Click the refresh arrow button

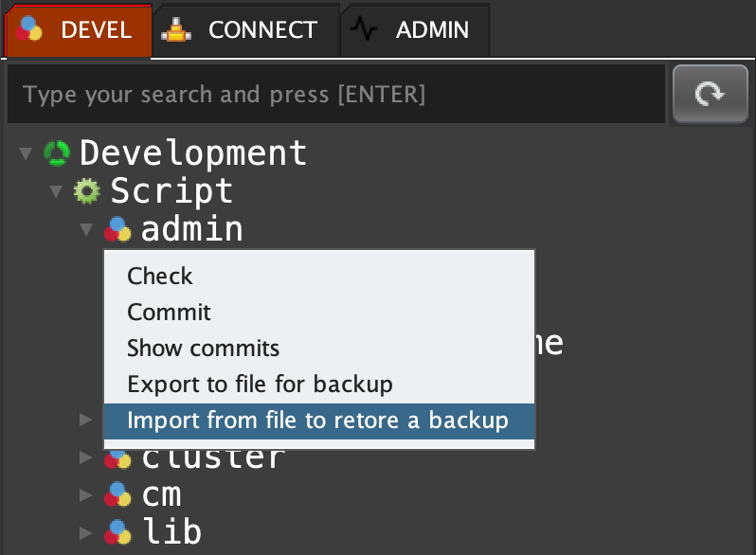click(x=710, y=94)
